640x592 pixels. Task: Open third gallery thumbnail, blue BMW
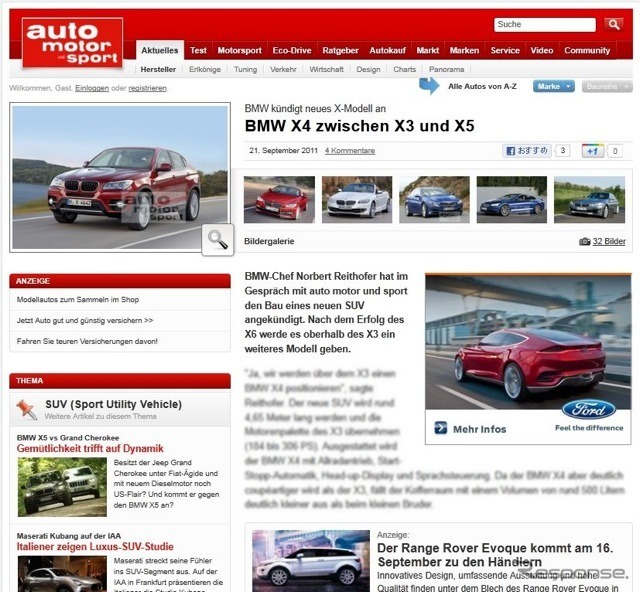click(x=434, y=200)
